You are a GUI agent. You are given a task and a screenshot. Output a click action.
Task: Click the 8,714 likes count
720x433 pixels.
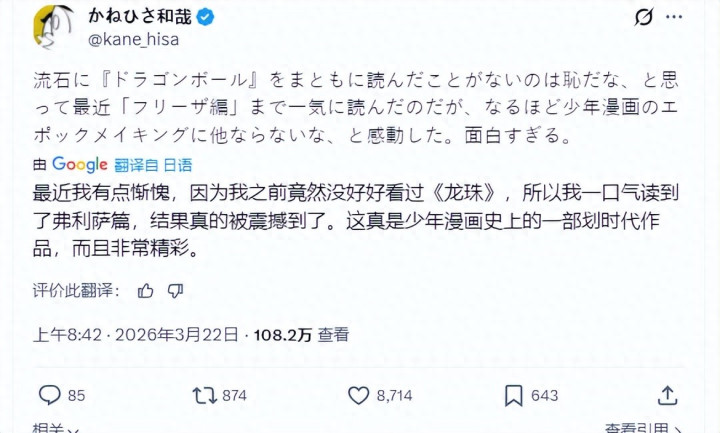[x=394, y=396]
